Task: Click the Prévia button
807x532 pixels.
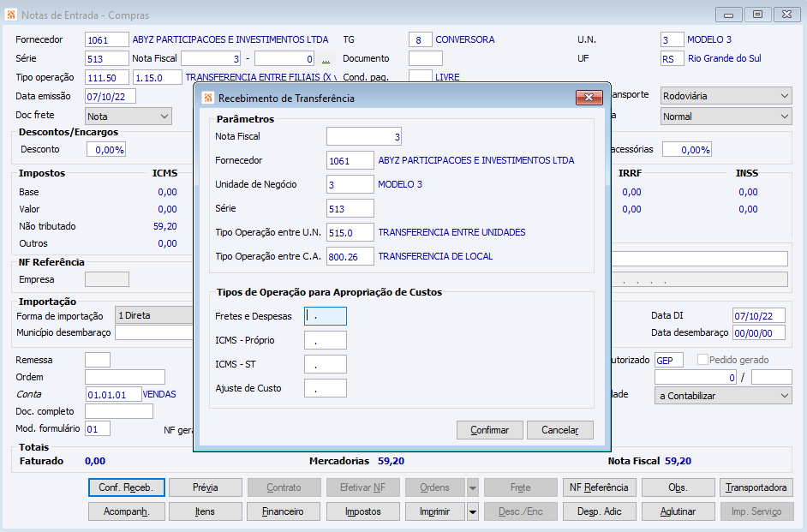Action: tap(206, 487)
